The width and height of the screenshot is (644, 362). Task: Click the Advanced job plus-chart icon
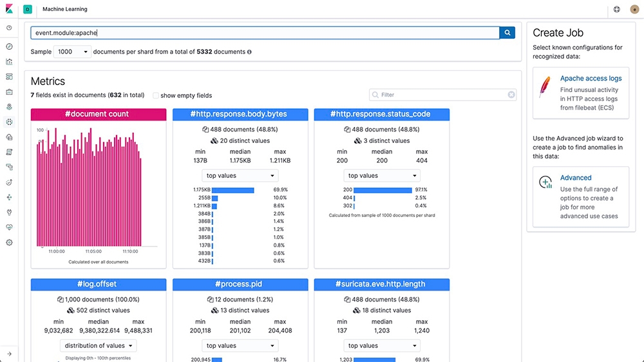click(545, 182)
